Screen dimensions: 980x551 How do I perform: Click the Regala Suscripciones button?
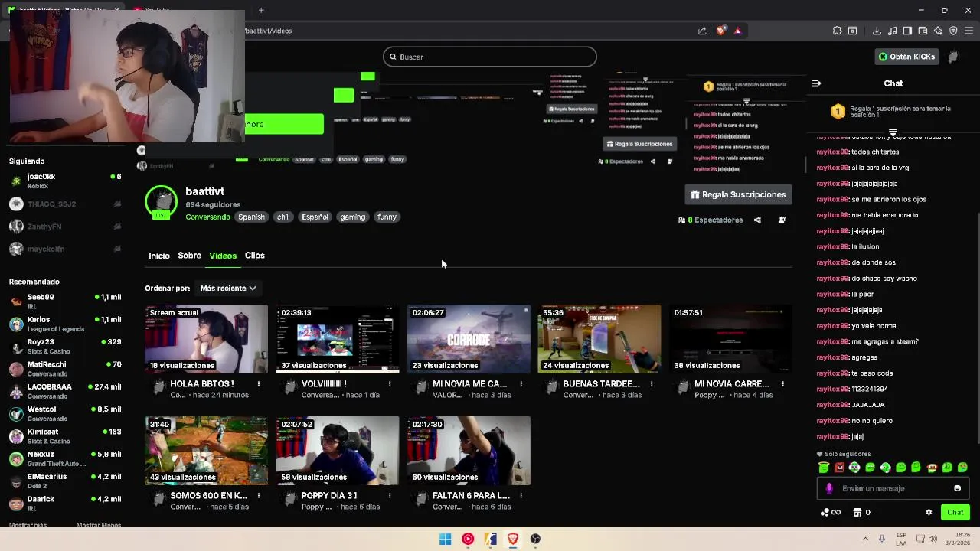click(738, 194)
